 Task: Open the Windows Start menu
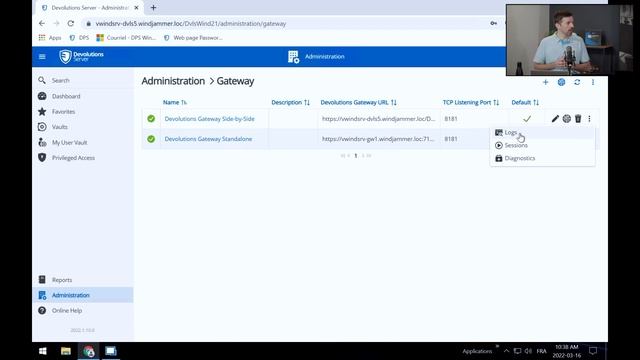[x=42, y=351]
